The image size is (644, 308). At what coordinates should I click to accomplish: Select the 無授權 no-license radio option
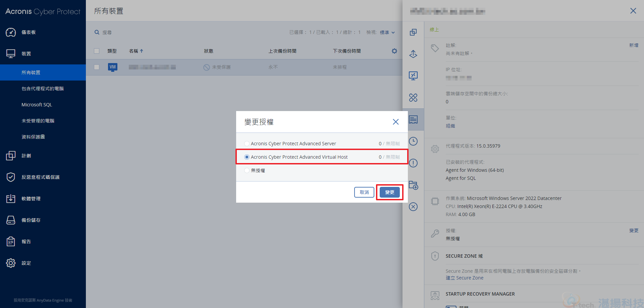pos(247,170)
